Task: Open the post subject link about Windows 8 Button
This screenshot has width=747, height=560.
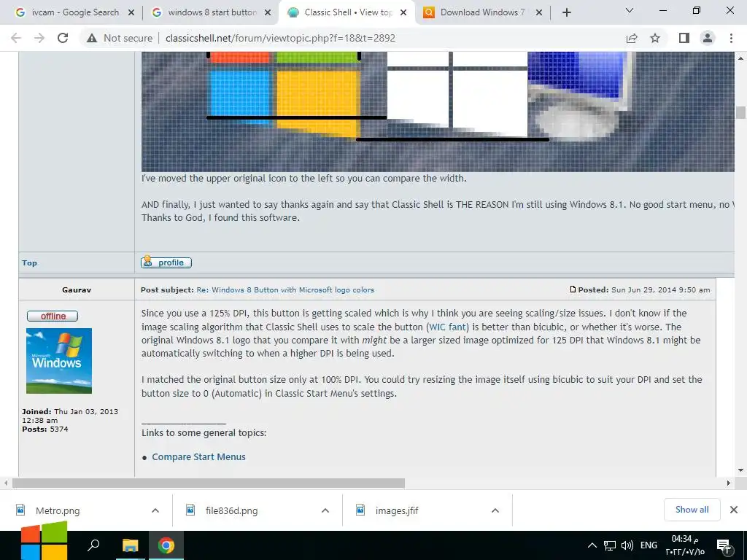Action: click(x=285, y=289)
